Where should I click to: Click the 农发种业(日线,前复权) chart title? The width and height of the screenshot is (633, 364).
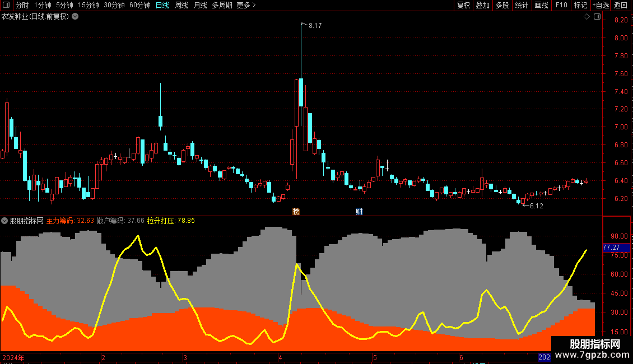coord(35,17)
